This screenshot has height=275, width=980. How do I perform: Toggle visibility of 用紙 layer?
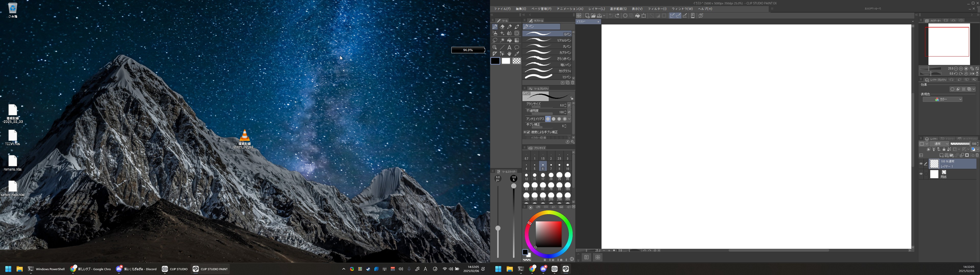921,174
